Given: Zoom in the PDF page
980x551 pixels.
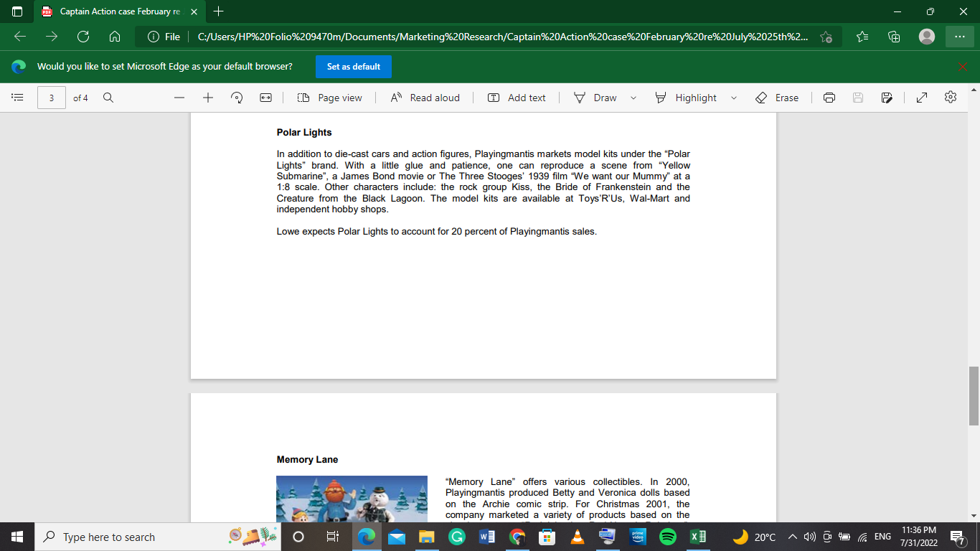Looking at the screenshot, I should (x=208, y=98).
